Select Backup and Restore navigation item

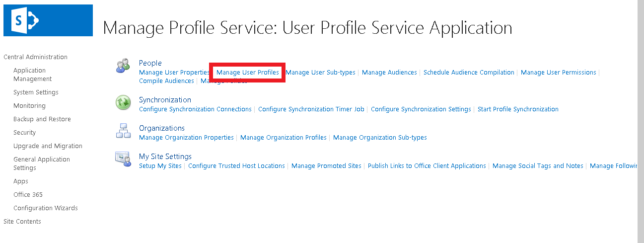[42, 119]
